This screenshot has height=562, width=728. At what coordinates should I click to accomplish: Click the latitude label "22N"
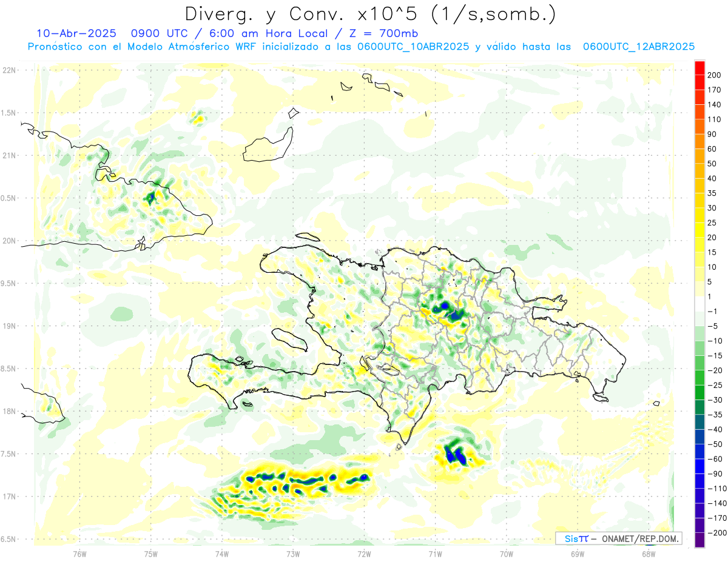coord(8,70)
